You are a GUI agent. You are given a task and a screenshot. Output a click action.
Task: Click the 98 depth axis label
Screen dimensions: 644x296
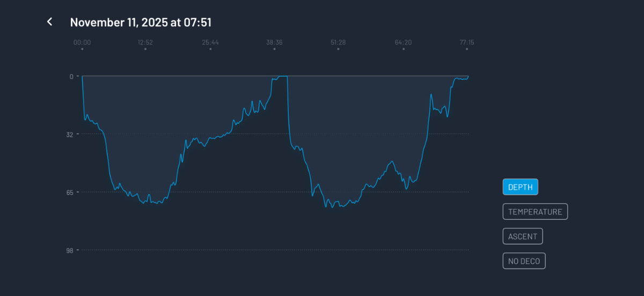(x=70, y=250)
